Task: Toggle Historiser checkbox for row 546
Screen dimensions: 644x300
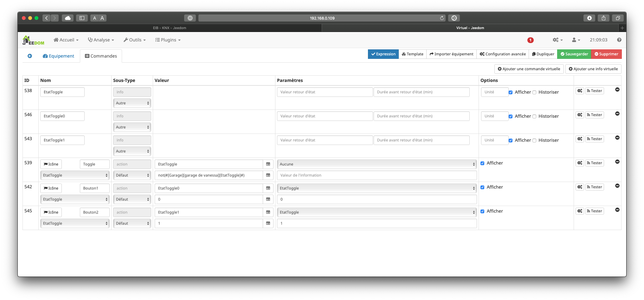Action: click(x=534, y=116)
